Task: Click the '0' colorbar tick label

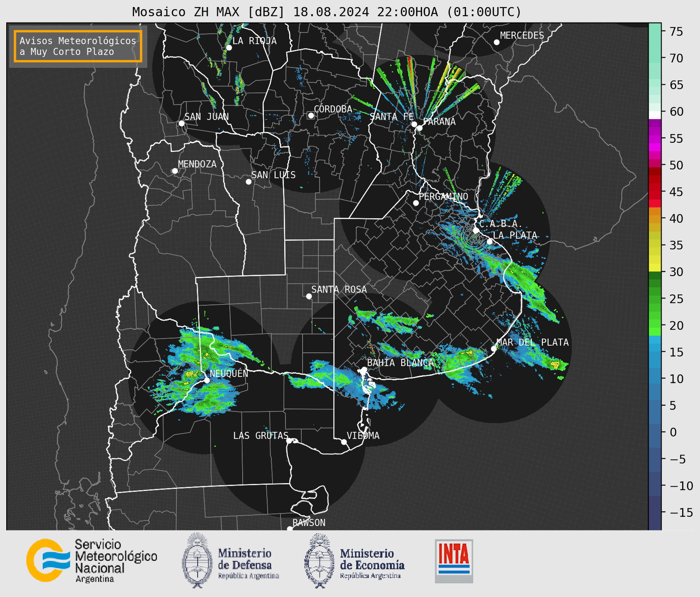Action: (x=673, y=432)
